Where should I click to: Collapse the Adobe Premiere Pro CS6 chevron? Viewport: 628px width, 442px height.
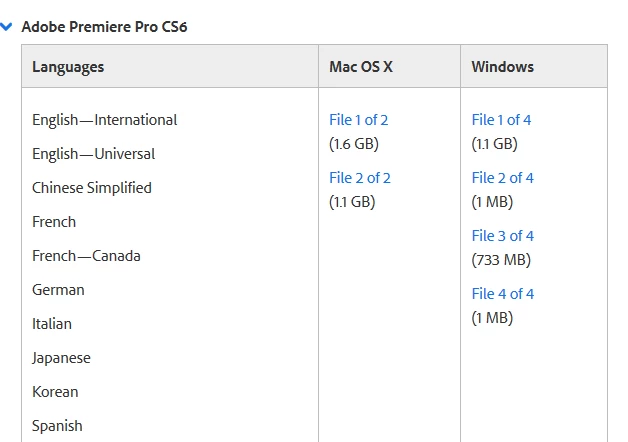click(x=6, y=27)
